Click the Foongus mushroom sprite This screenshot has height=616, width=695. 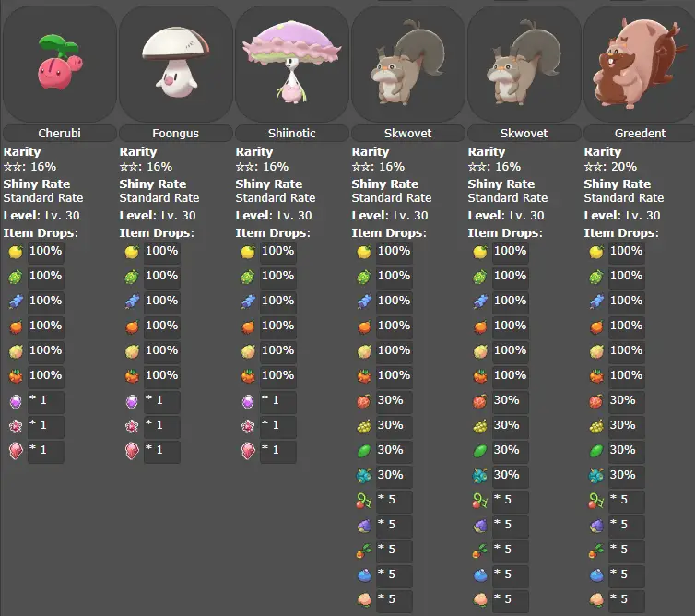point(175,64)
